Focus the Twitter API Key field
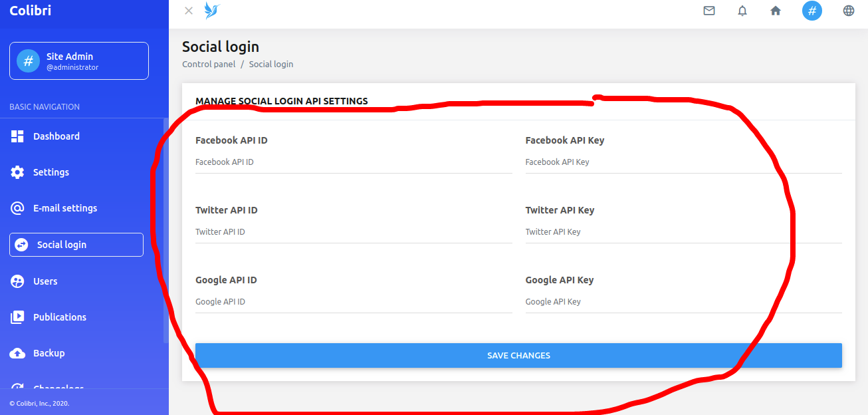The image size is (868, 415). click(x=684, y=232)
